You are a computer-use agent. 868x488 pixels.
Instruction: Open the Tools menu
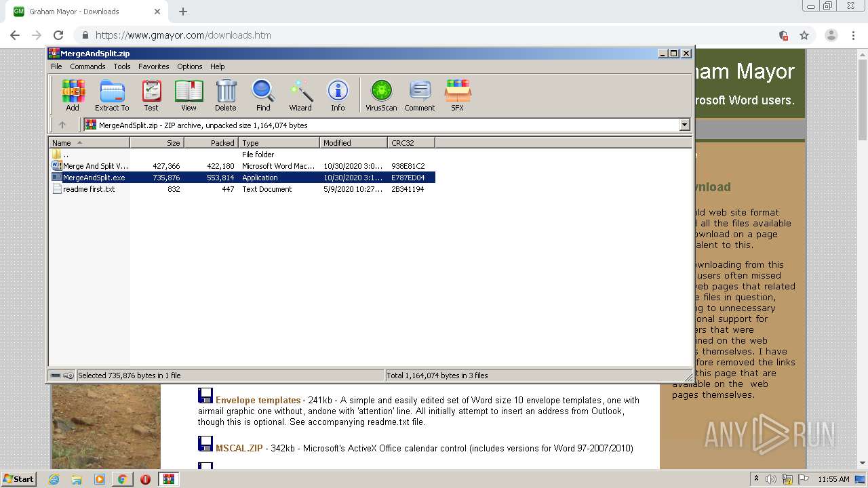click(122, 66)
